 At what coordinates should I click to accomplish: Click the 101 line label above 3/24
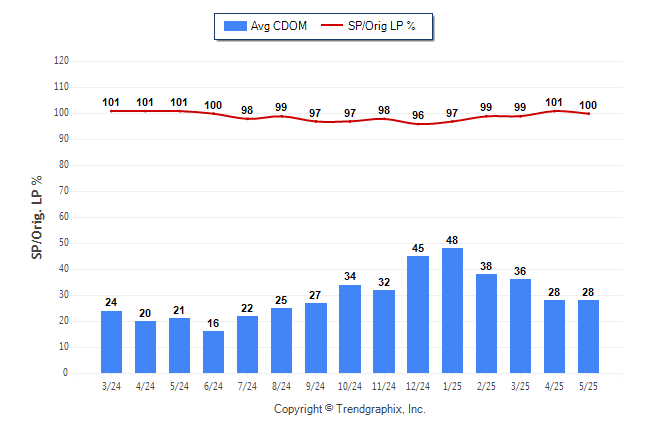click(111, 102)
